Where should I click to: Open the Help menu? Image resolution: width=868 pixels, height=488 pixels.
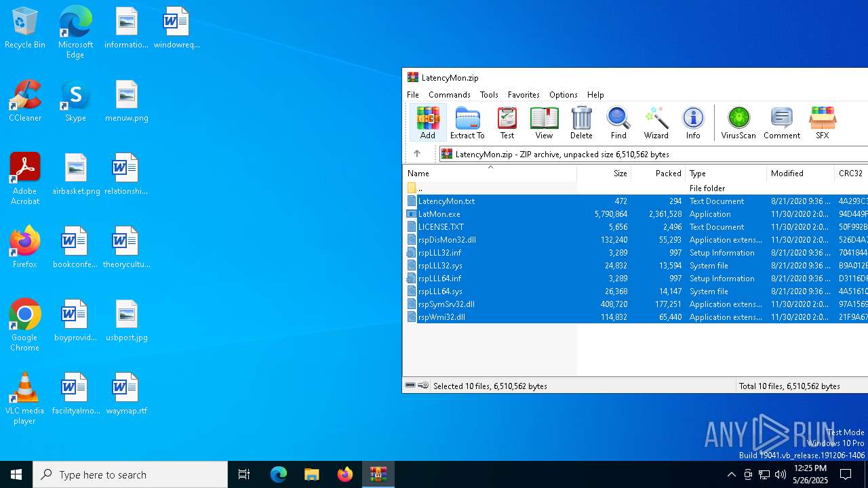tap(595, 95)
